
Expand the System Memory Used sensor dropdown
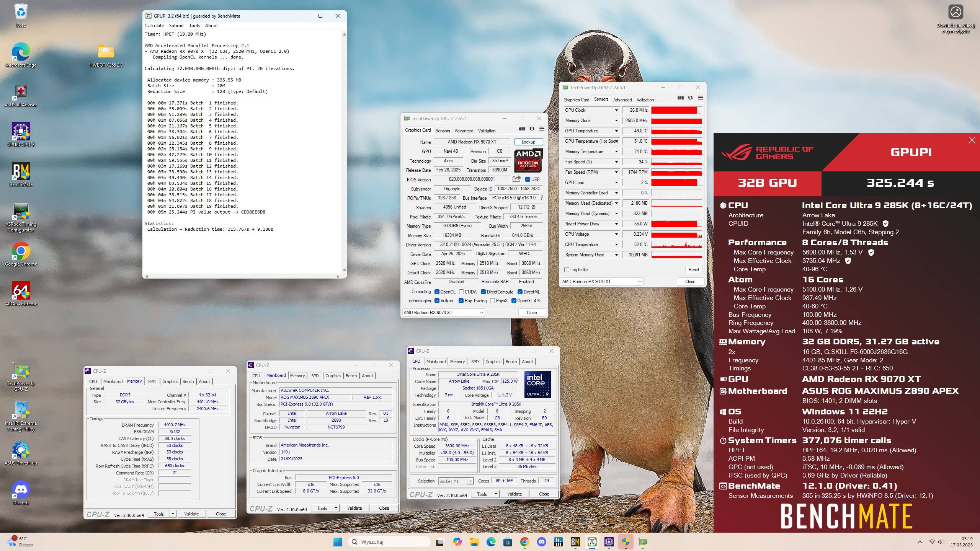coord(616,255)
